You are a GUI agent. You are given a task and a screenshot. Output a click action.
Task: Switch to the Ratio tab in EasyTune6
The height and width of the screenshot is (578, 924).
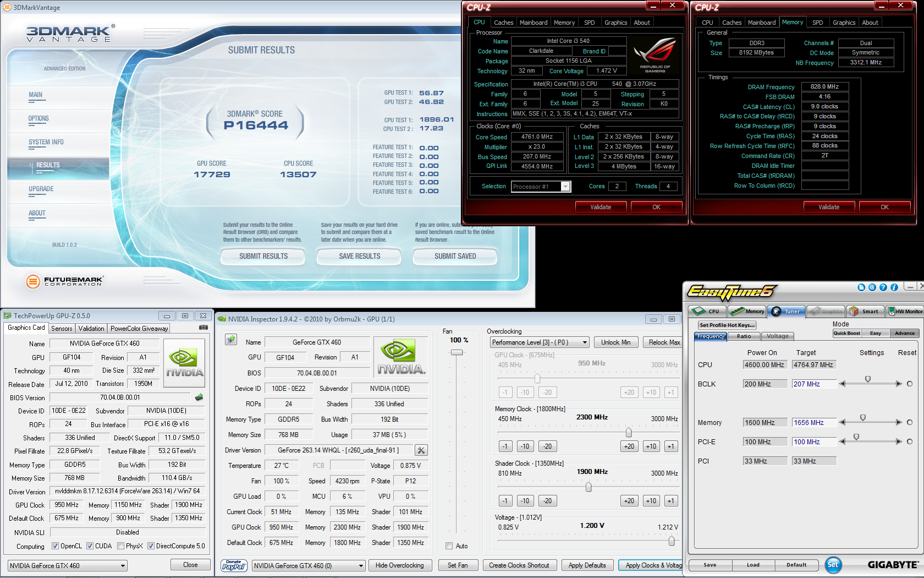[744, 336]
